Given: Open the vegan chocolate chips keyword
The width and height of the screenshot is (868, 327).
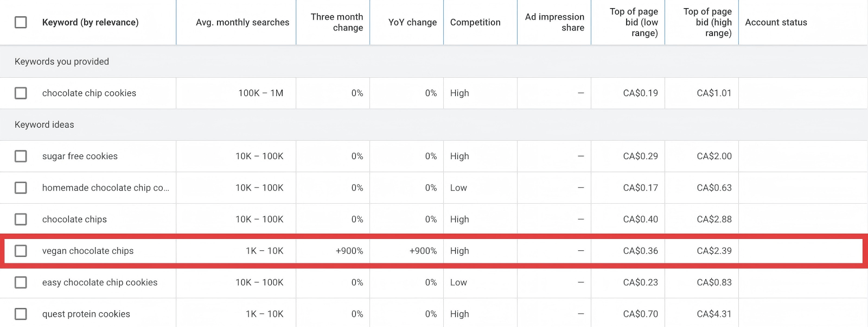Looking at the screenshot, I should click(88, 250).
